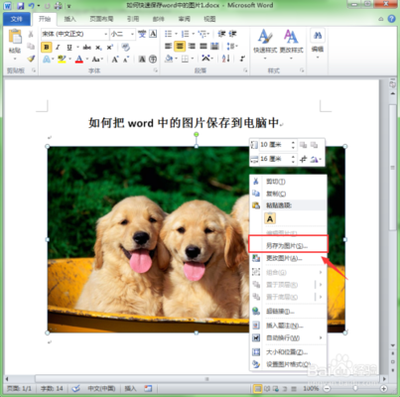Switch to the 引用 ribbon tab
Screen dimensions: 400x397
coord(133,19)
